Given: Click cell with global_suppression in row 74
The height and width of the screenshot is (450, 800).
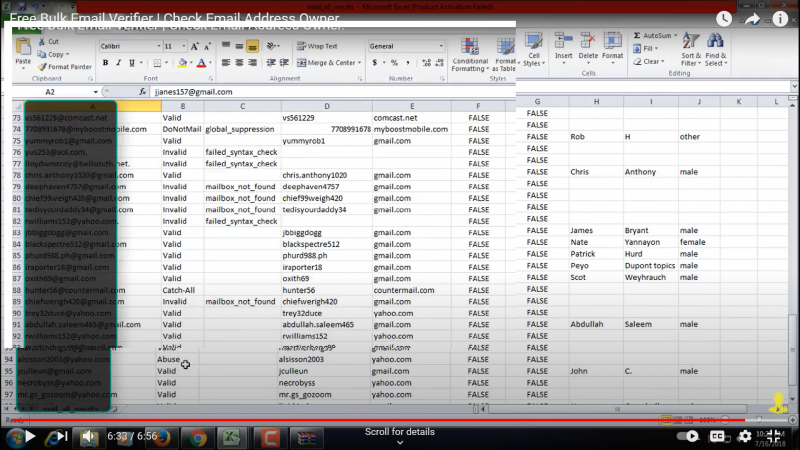Looking at the screenshot, I should (x=242, y=129).
